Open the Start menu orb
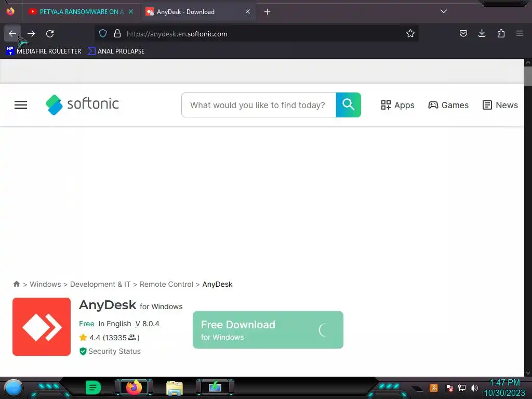Screen dimensions: 532x399 click(x=14, y=388)
